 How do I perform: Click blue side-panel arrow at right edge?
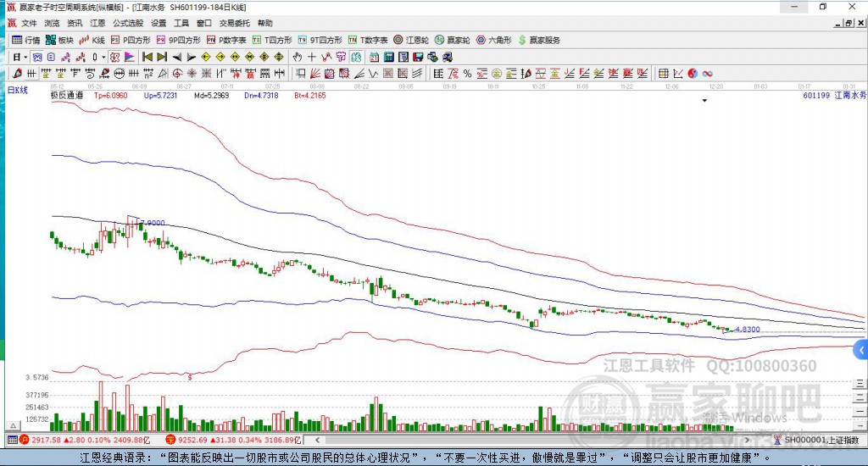861,349
